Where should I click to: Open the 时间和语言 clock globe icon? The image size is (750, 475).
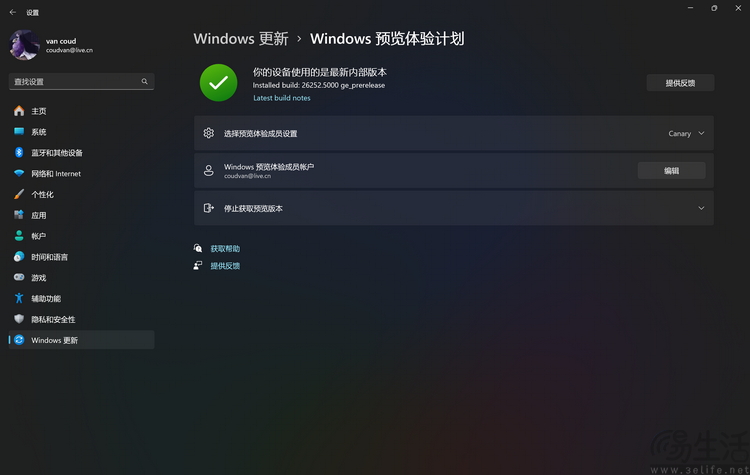pos(19,257)
